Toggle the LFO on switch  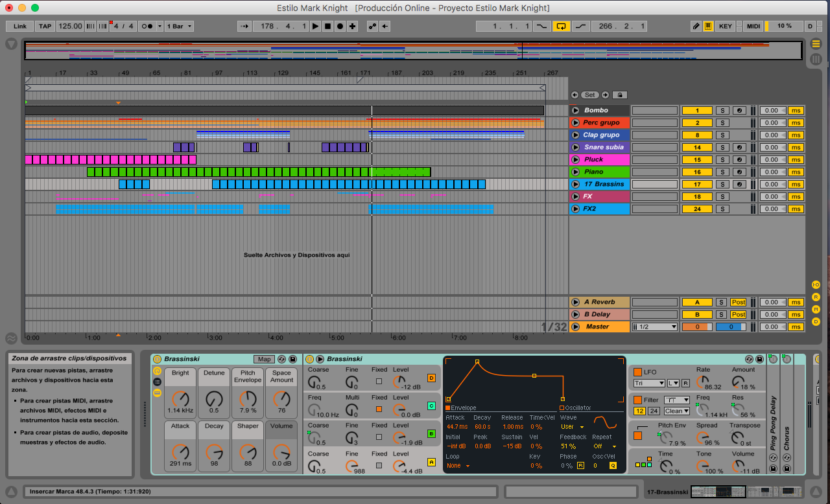637,372
